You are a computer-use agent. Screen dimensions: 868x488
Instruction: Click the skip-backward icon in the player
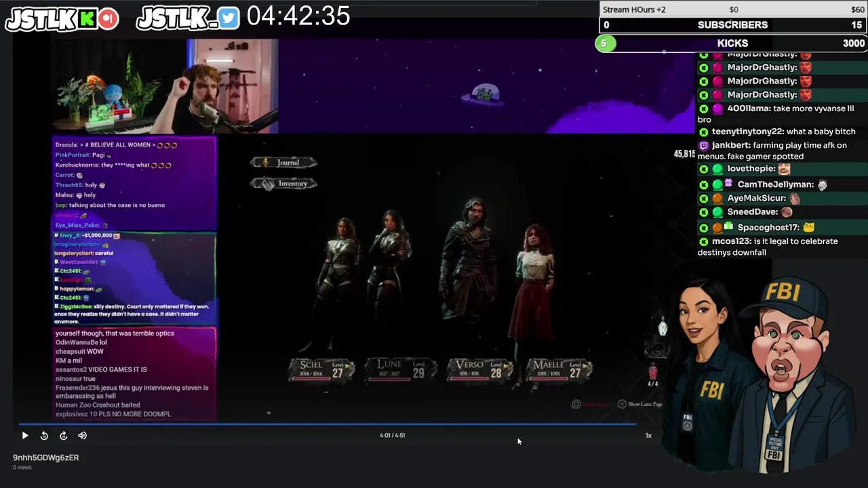44,436
